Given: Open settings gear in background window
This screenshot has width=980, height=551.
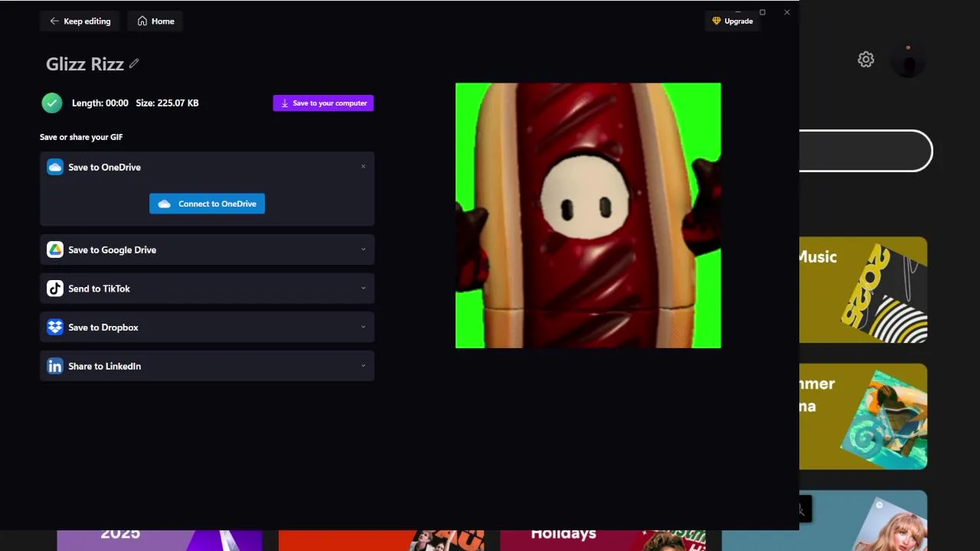Looking at the screenshot, I should point(866,60).
